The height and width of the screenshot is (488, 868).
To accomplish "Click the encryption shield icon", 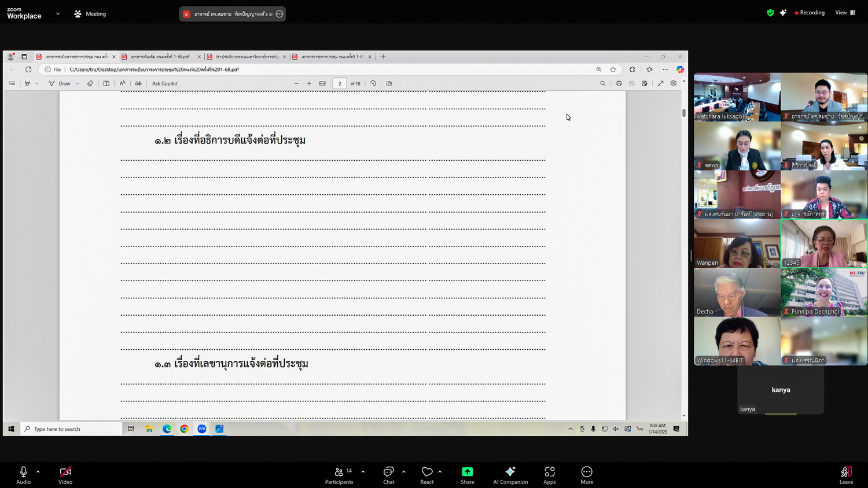I will (x=770, y=13).
